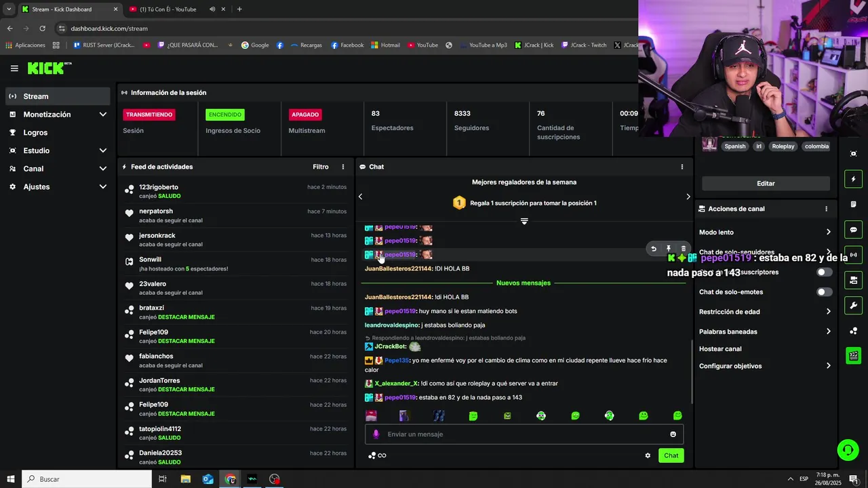
Task: Open Modo lento options
Action: pos(765,232)
